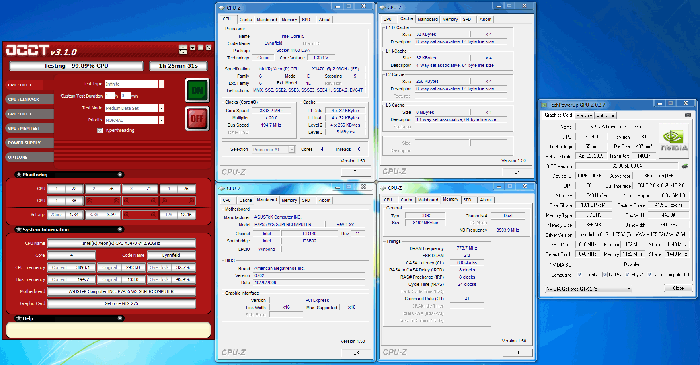Click the green ON button in OCCT
Viewport: 700px width, 365px height.
point(197,91)
